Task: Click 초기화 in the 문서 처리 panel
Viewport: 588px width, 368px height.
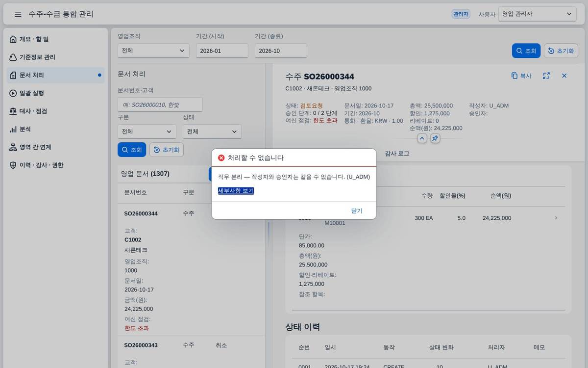Action: 167,150
